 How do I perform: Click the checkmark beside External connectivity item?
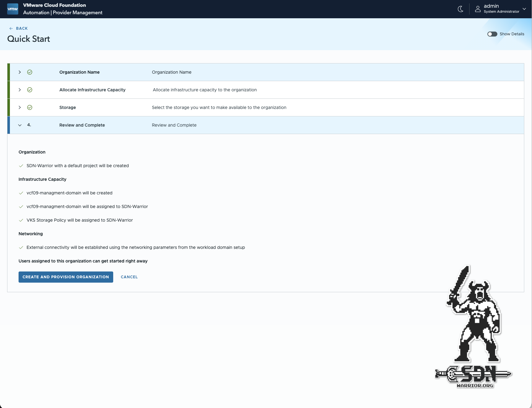click(x=21, y=247)
